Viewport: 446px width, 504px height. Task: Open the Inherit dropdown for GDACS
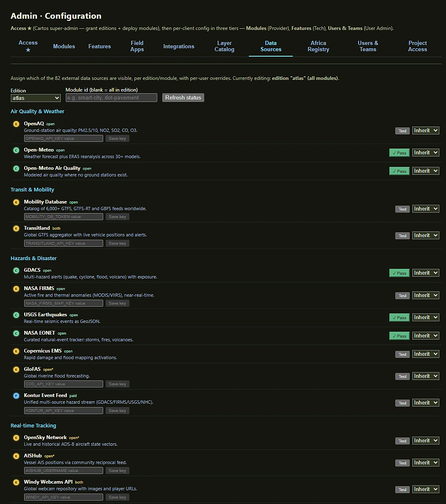[426, 273]
